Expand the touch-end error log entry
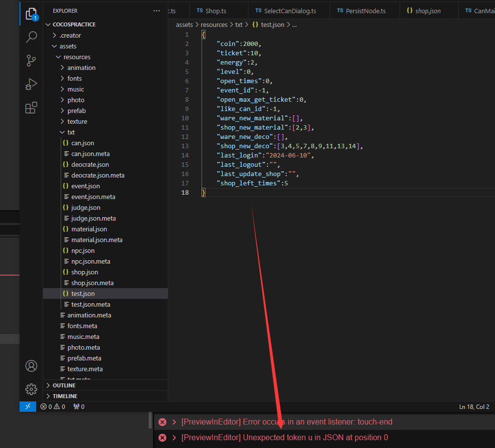 click(174, 422)
